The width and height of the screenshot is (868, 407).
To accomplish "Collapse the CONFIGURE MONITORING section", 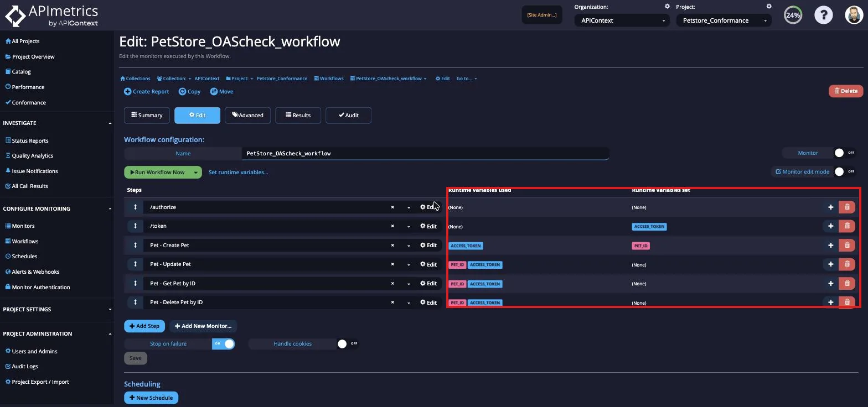I will coord(110,209).
